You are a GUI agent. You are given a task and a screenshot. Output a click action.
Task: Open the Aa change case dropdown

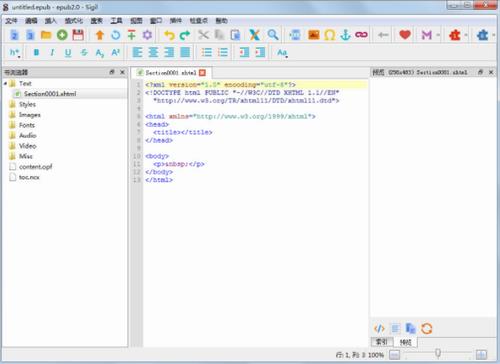282,53
